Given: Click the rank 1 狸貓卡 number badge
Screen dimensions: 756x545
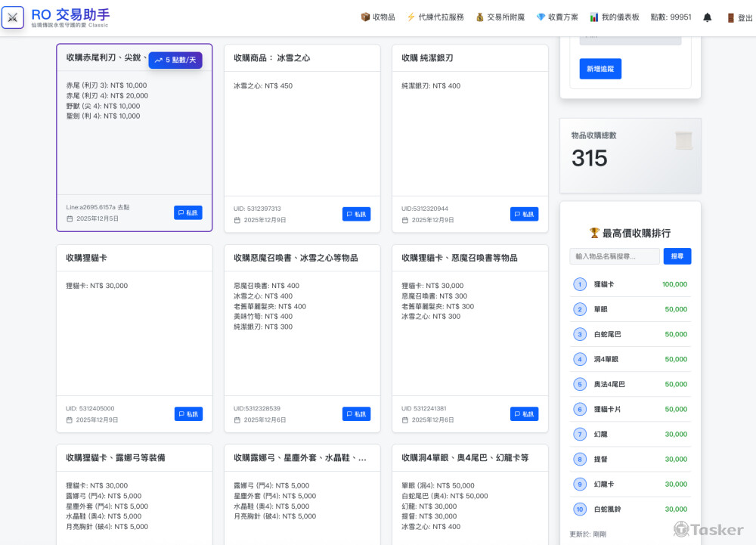Looking at the screenshot, I should (x=580, y=284).
